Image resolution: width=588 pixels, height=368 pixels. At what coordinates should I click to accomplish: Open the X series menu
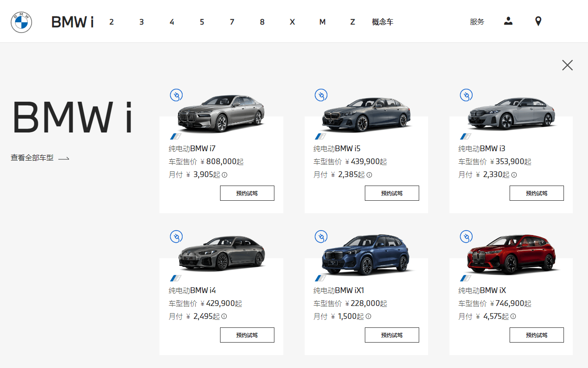[x=292, y=22]
